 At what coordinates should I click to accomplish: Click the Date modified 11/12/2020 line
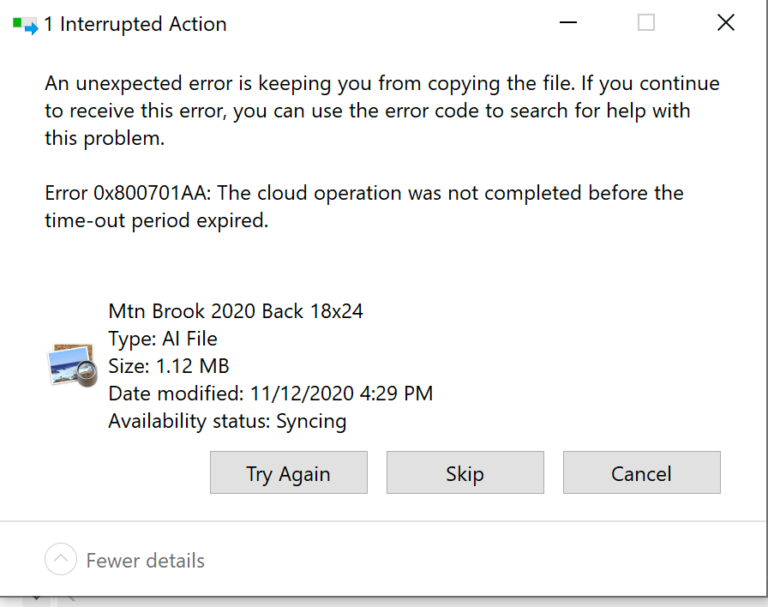click(x=270, y=393)
